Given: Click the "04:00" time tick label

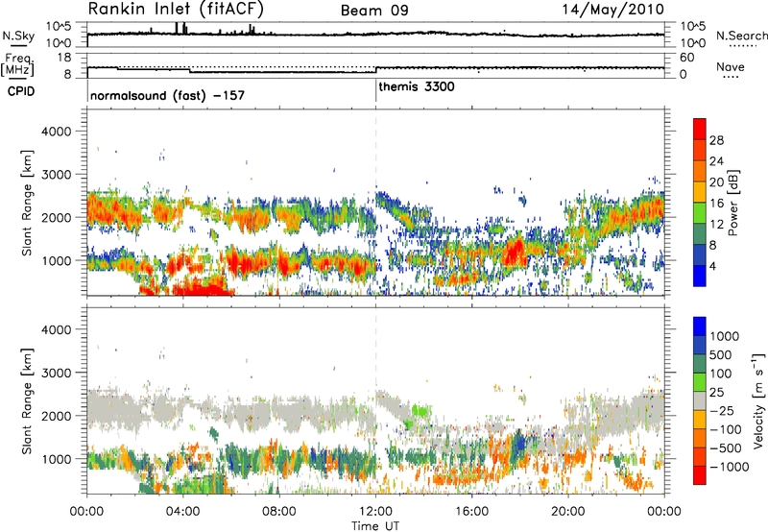Looking at the screenshot, I should click(182, 512).
